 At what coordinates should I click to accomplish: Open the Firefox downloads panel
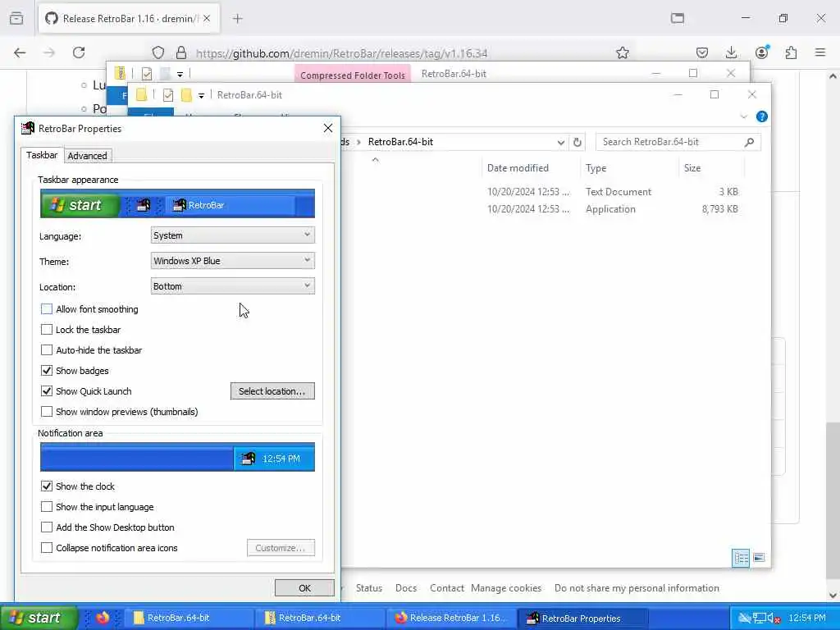click(731, 52)
